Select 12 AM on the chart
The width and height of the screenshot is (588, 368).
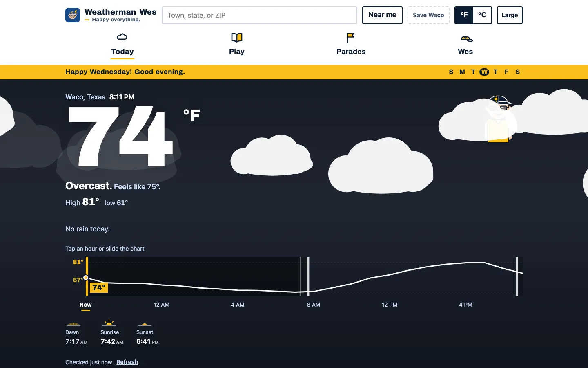point(161,305)
